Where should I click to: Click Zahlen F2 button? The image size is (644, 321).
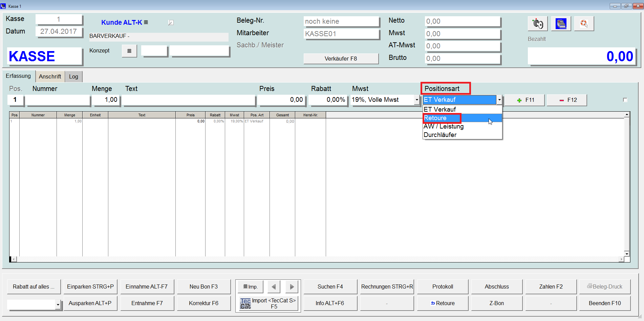pyautogui.click(x=551, y=287)
